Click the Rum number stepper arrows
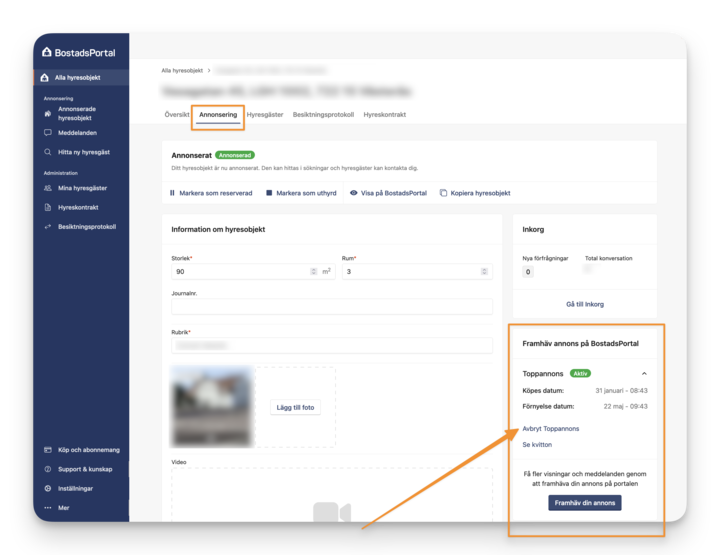Image resolution: width=720 pixels, height=555 pixels. pyautogui.click(x=484, y=271)
